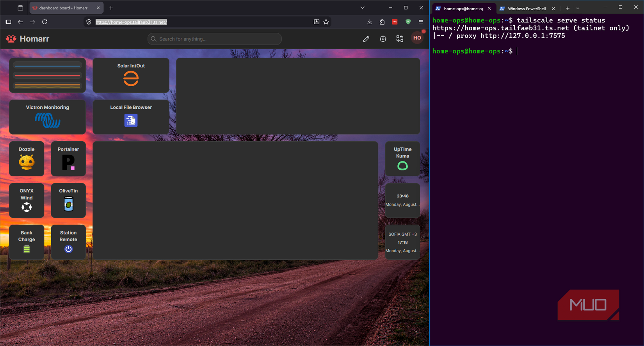Image resolution: width=644 pixels, height=346 pixels.
Task: Click the install/save page icon in address bar
Action: pyautogui.click(x=317, y=22)
